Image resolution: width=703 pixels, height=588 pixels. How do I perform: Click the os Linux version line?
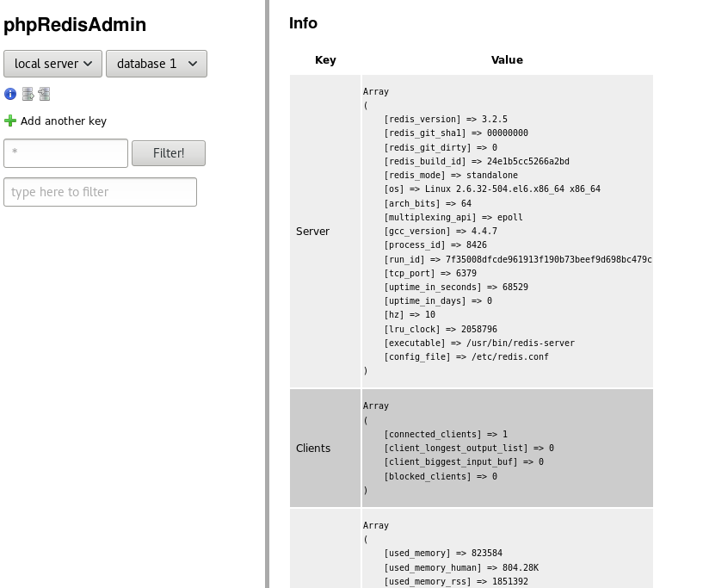click(492, 189)
